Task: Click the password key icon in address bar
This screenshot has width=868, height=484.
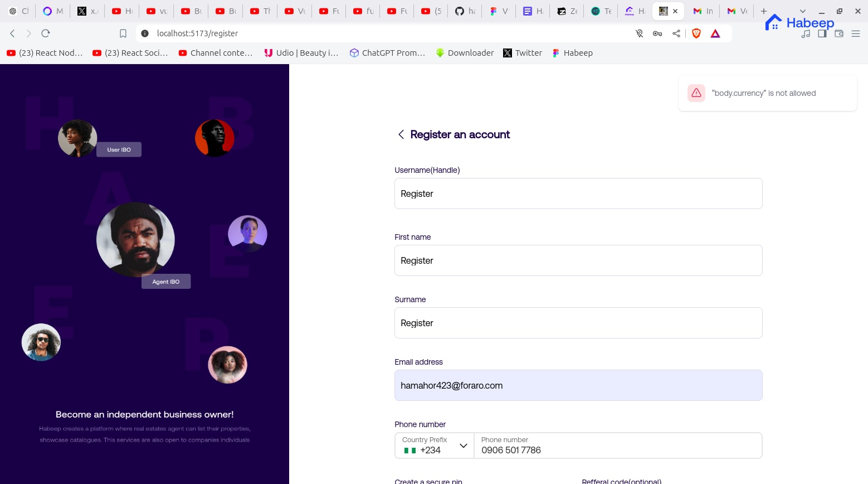Action: tap(657, 33)
